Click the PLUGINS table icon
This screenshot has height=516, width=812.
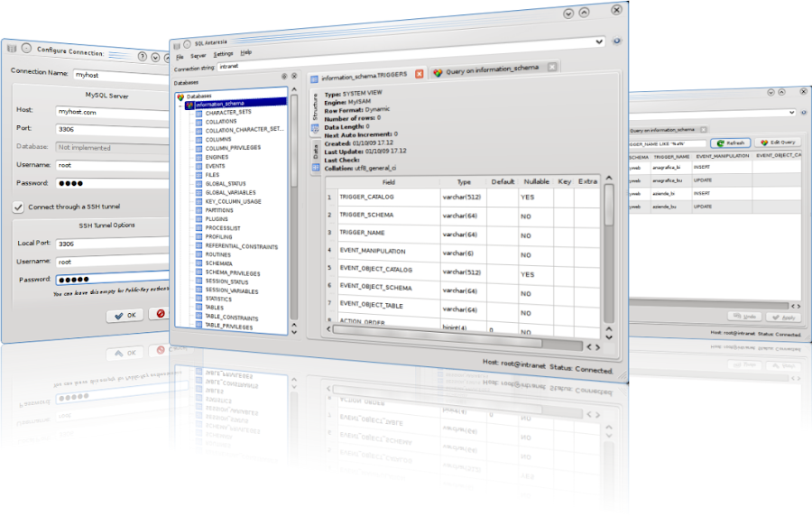click(x=198, y=219)
